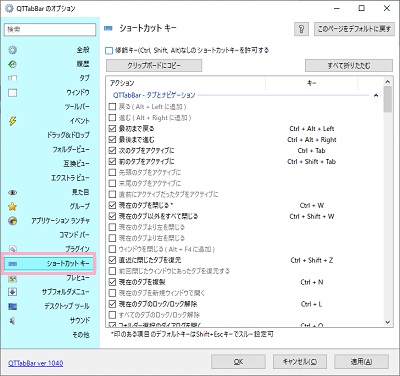Uncheck 前のタブをアクティブに checkbox
400x376 pixels.
click(x=112, y=162)
